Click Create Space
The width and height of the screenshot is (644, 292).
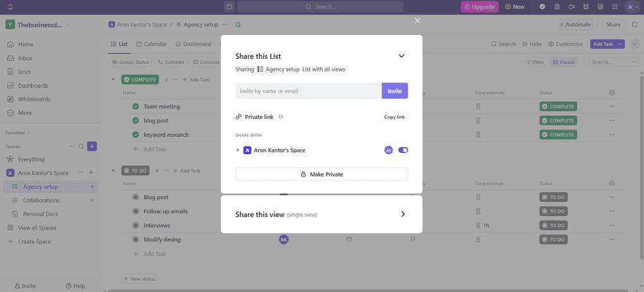tap(34, 241)
